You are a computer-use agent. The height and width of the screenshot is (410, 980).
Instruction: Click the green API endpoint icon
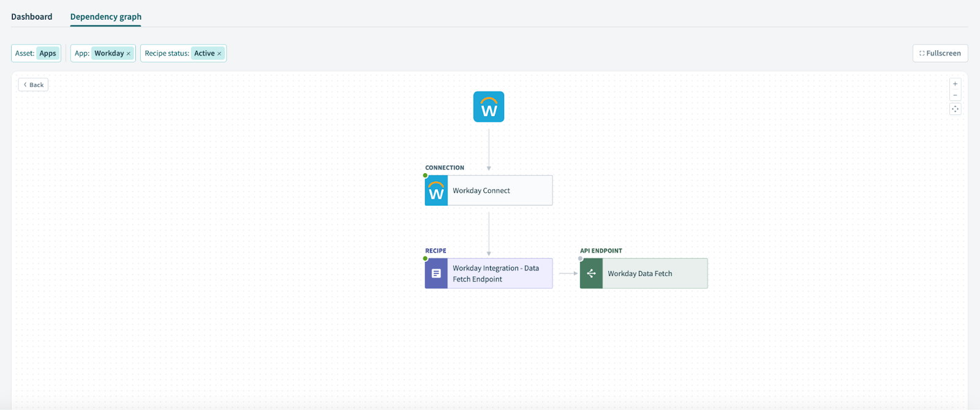coord(591,274)
